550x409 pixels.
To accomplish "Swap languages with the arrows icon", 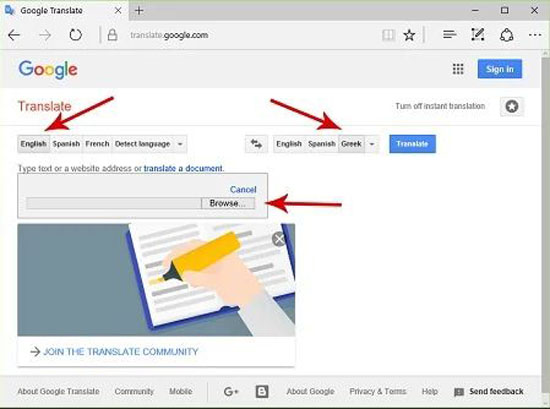I will click(256, 144).
